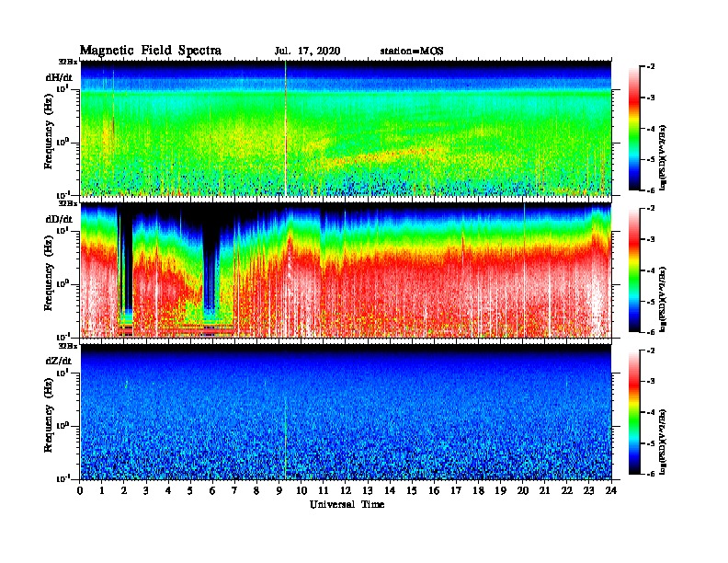Click the 32Hz label atop the dH/dt axis
This screenshot has width=728, height=563.
[x=68, y=62]
